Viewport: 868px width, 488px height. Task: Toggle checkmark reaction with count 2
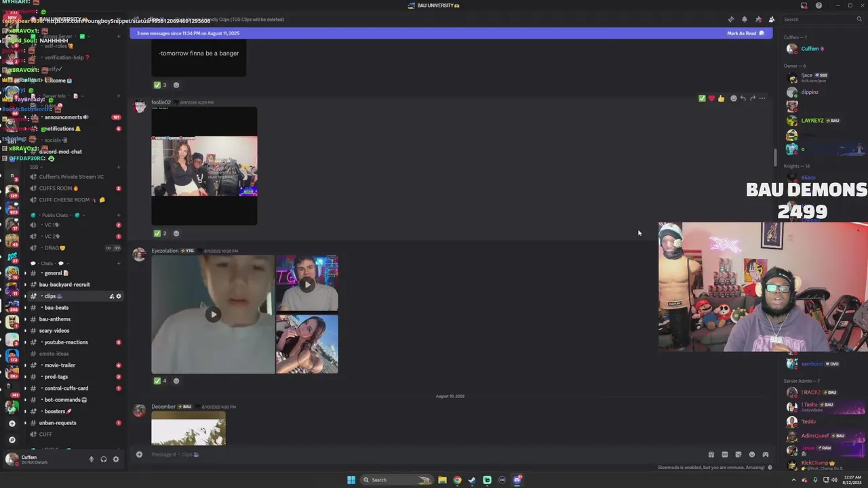160,233
